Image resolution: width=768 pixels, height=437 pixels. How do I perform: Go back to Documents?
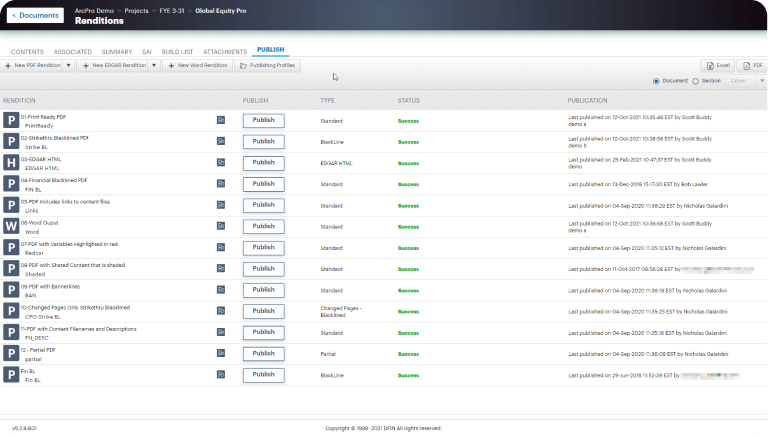(35, 15)
